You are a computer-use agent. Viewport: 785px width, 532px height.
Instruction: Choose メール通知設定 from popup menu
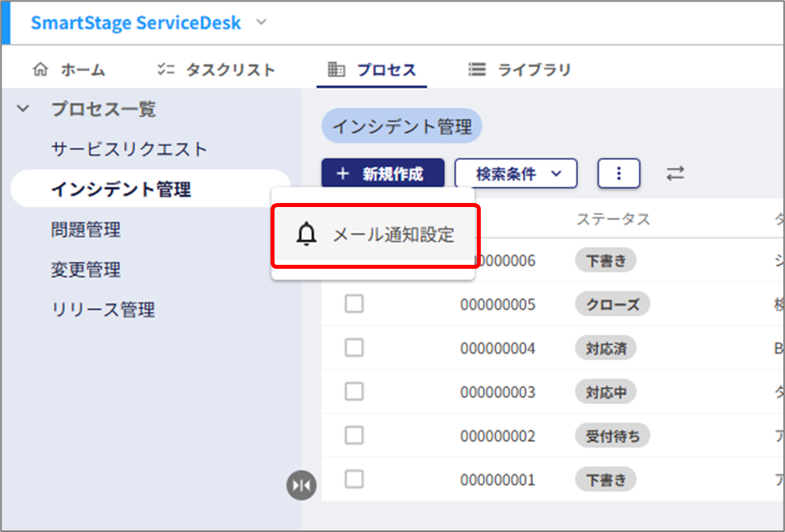[393, 235]
